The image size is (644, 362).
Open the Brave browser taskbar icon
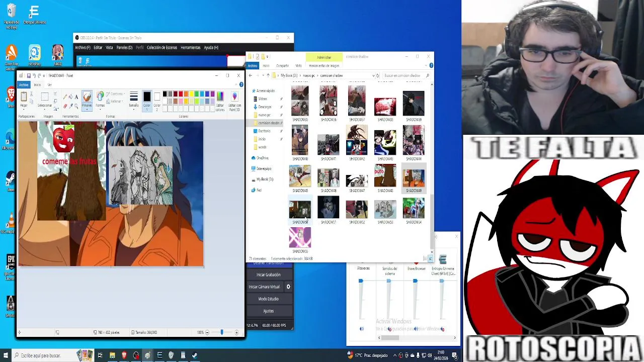click(124, 355)
